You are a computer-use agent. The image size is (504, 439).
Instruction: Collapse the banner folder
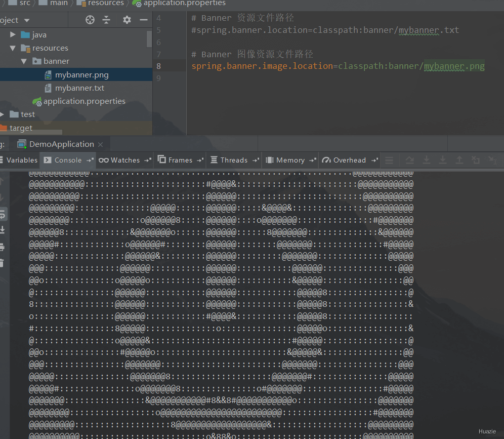point(24,61)
